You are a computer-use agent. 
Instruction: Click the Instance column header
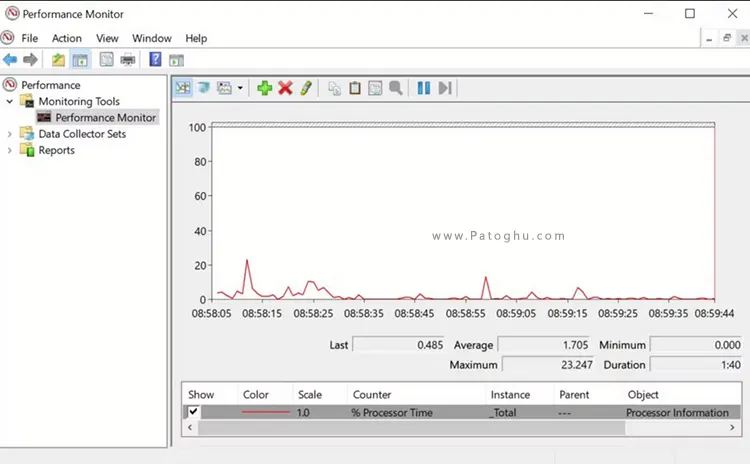point(510,395)
